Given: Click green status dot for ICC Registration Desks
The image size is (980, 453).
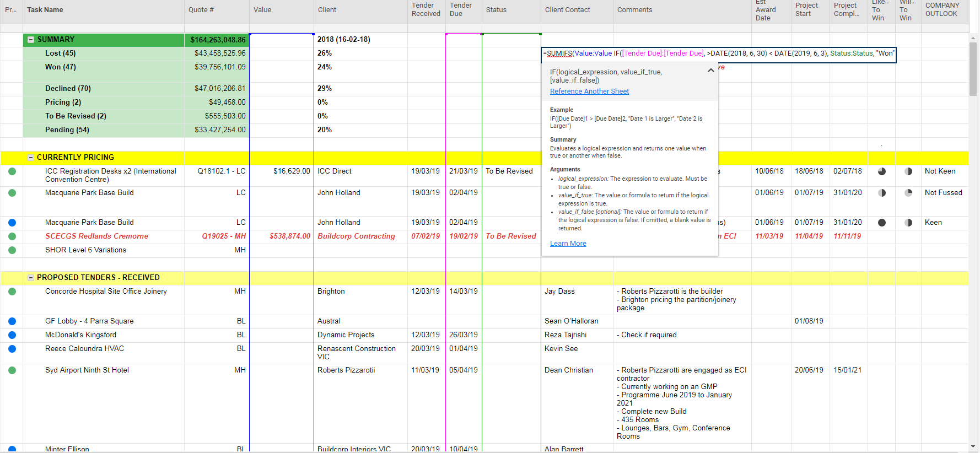Looking at the screenshot, I should pos(12,171).
